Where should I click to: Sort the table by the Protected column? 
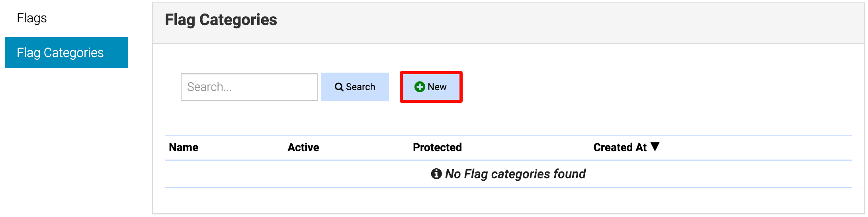point(437,148)
